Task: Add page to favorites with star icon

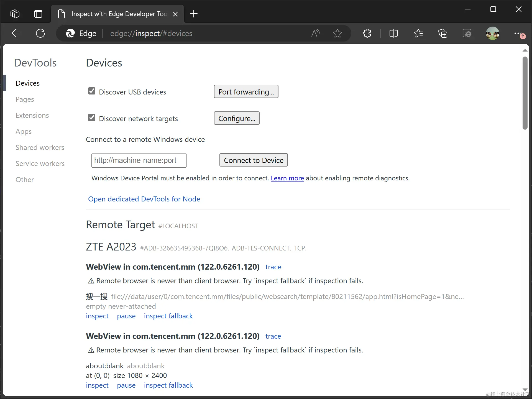Action: 337,33
